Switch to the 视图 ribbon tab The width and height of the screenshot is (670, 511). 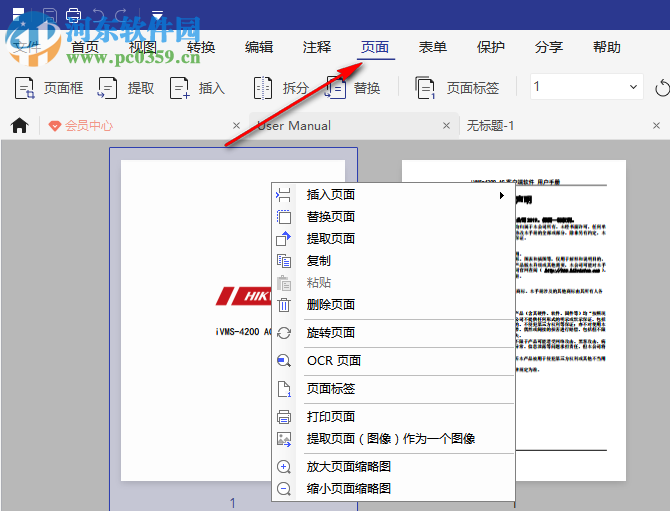(x=143, y=47)
